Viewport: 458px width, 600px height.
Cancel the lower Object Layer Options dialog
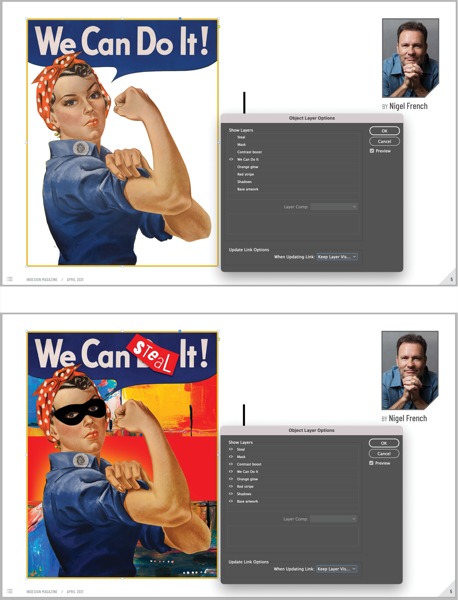(384, 453)
